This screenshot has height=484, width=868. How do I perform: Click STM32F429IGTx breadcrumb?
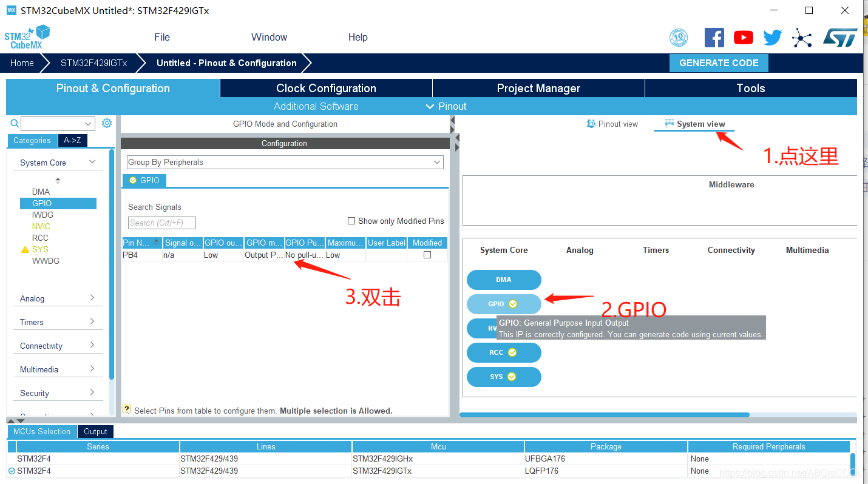94,63
